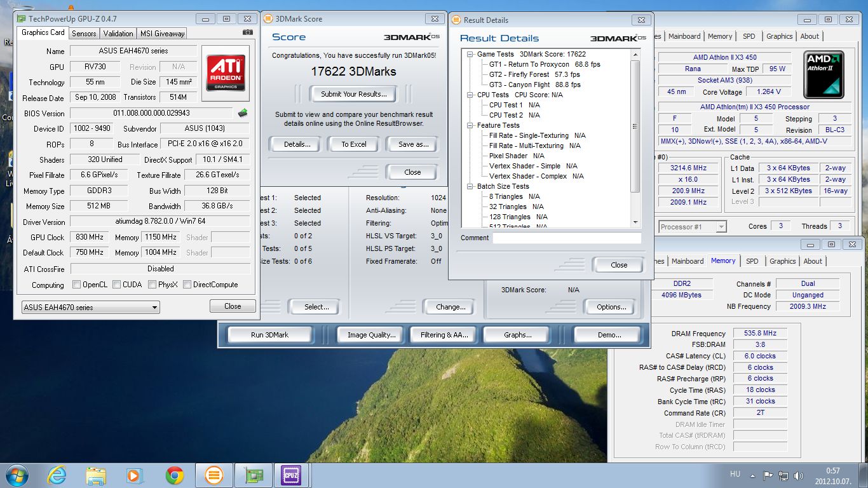Open the ASUS EAH4670 series card dropdown

pos(90,307)
